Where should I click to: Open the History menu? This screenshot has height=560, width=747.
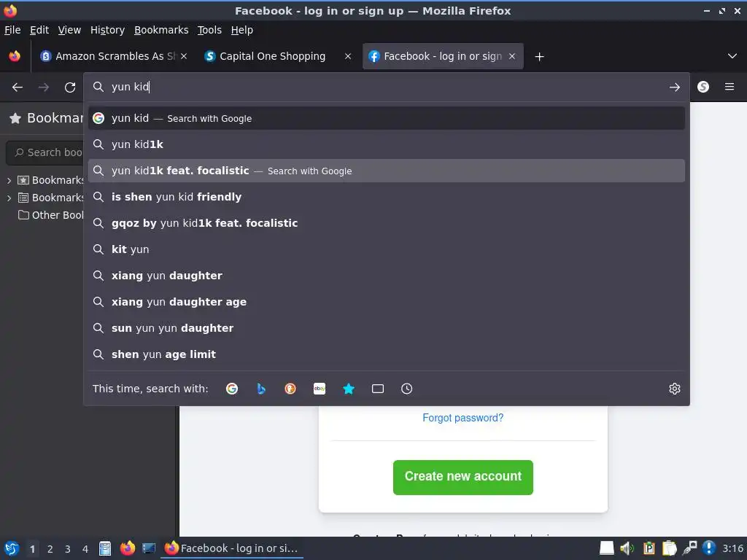[x=108, y=30]
